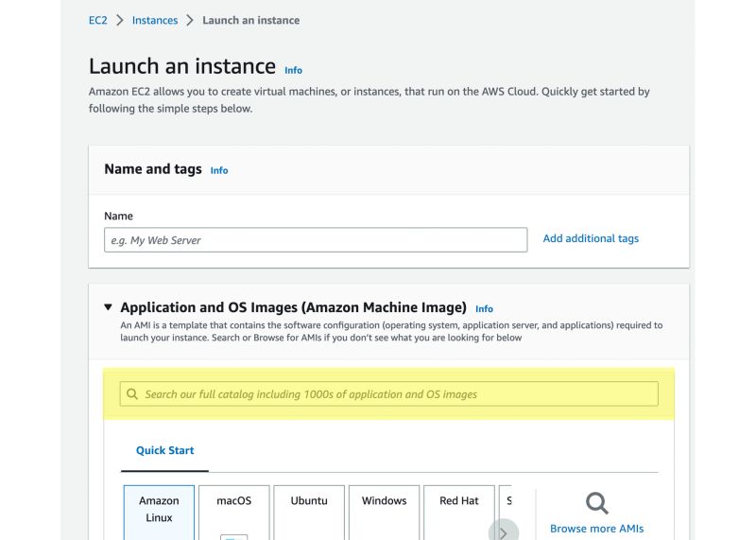Image resolution: width=756 pixels, height=540 pixels.
Task: Open Info link beside Name and tags
Action: click(x=219, y=170)
